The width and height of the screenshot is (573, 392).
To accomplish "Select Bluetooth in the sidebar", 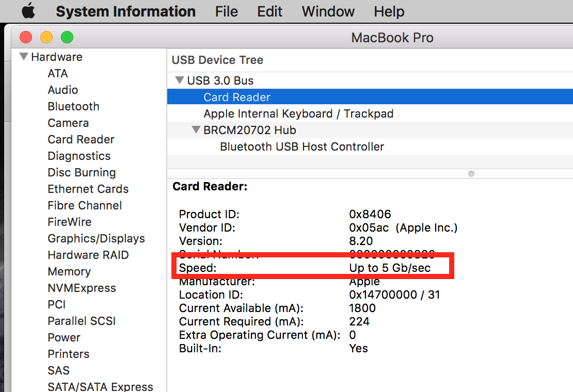I will tap(73, 106).
